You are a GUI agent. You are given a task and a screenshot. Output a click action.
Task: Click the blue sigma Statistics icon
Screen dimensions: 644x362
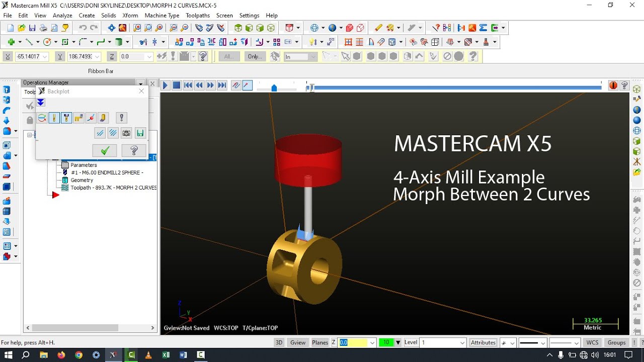pos(483,28)
